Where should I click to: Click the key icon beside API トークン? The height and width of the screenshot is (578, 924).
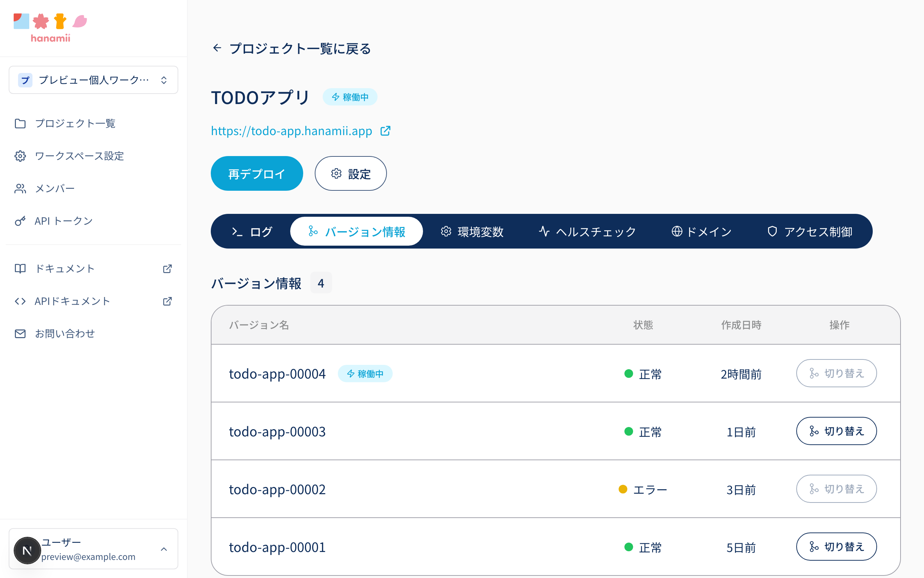pyautogui.click(x=20, y=221)
